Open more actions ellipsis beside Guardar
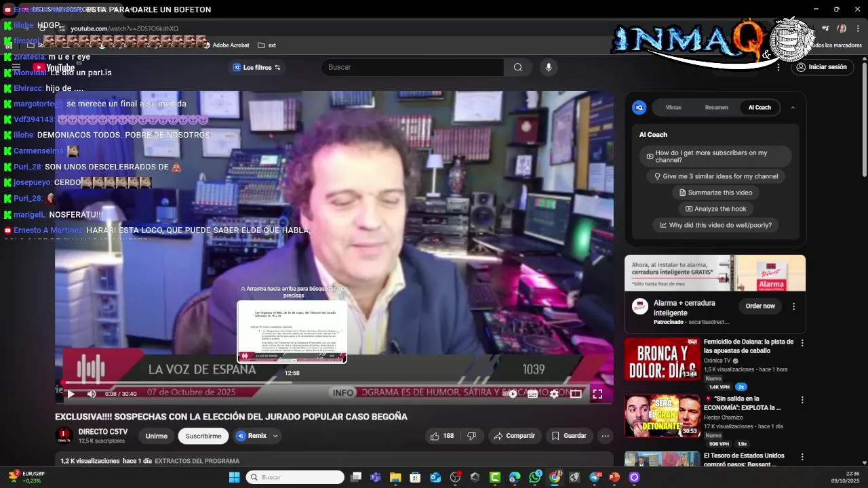Screen dimensions: 868x488 click(606, 436)
